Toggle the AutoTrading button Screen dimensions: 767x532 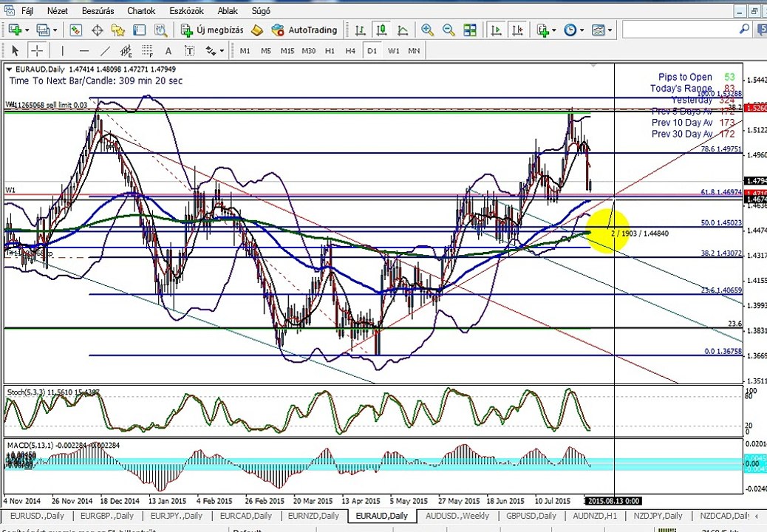click(304, 30)
